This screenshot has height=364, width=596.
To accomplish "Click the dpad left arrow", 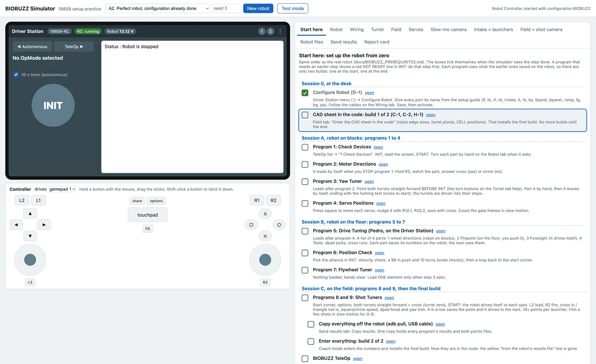I will tap(16, 225).
